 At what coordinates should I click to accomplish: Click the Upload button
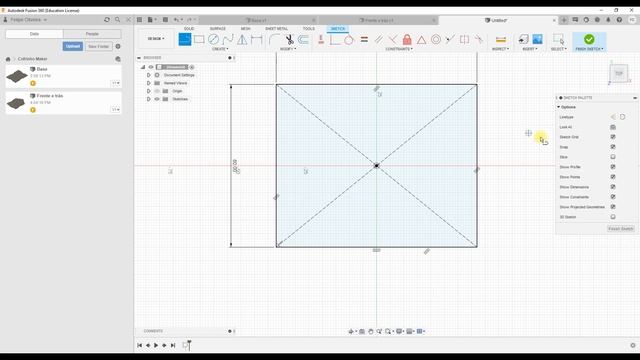(73, 47)
